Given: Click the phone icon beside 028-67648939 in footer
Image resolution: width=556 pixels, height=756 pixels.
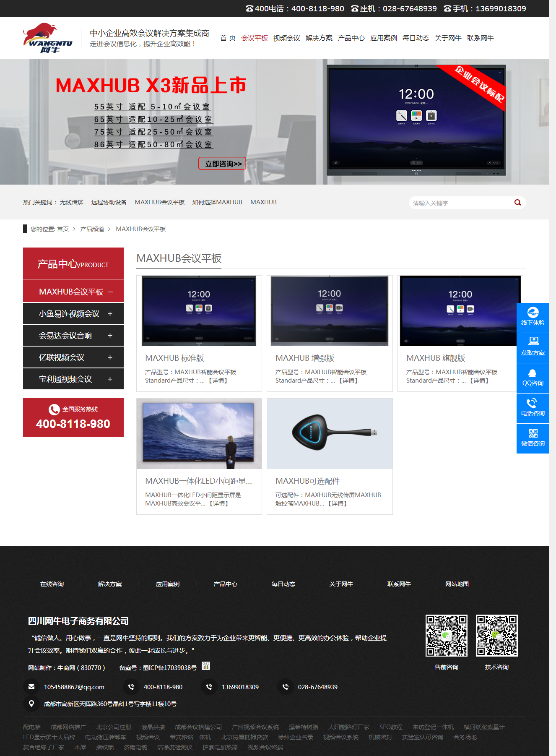Looking at the screenshot, I should (x=286, y=687).
